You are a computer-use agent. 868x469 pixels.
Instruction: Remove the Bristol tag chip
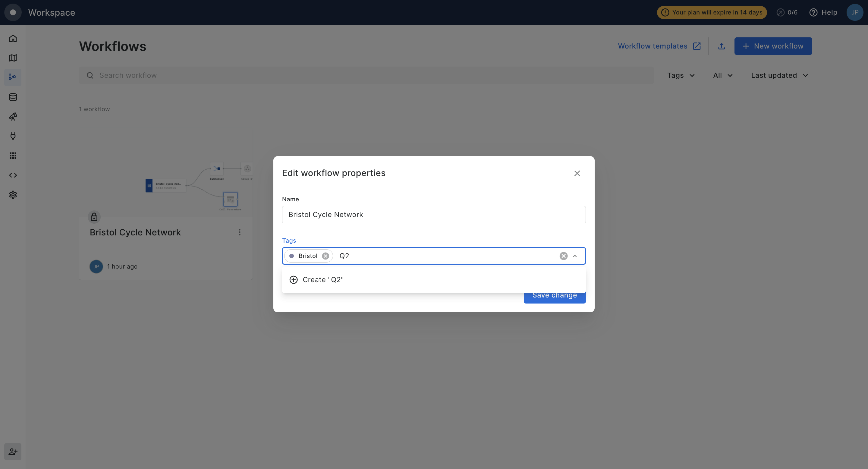325,256
